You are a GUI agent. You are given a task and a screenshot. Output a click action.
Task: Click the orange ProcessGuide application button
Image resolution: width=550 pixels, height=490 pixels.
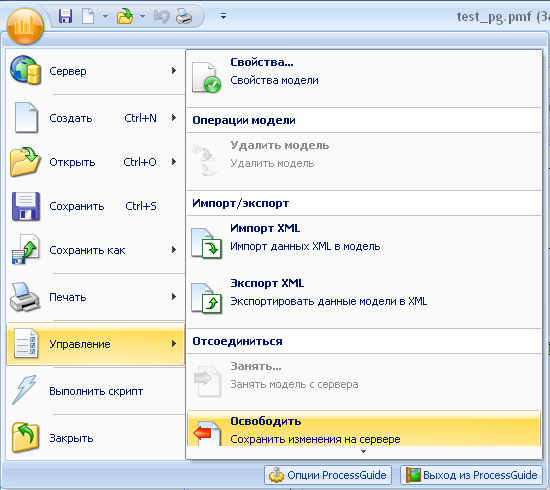[x=25, y=26]
